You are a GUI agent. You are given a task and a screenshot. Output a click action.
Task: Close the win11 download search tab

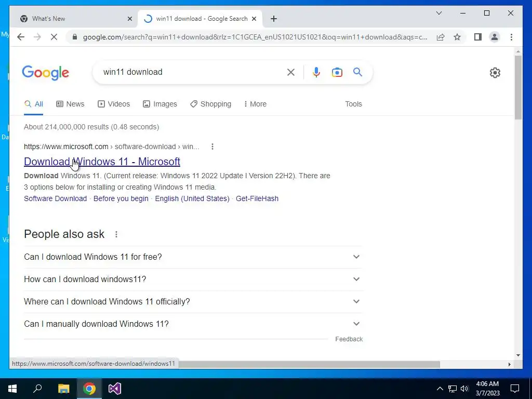pyautogui.click(x=254, y=19)
